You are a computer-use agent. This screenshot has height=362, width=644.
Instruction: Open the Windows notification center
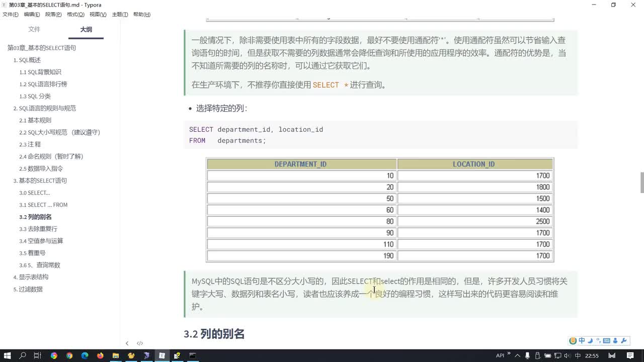click(630, 355)
